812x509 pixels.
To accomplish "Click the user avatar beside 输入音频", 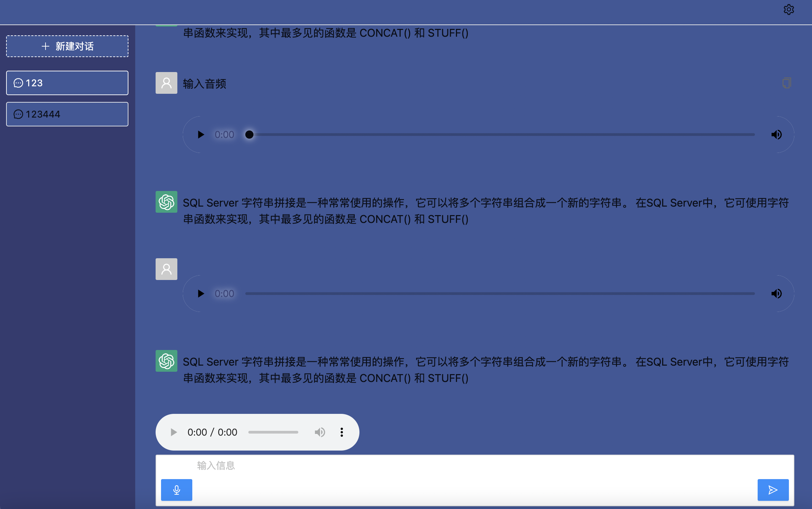I will 166,83.
